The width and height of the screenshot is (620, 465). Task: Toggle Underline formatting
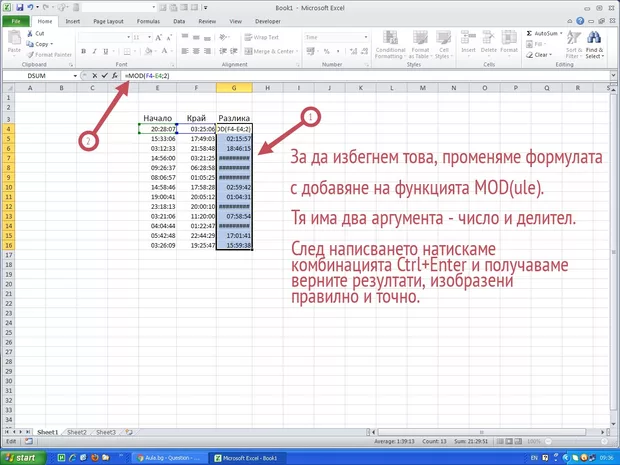[x=106, y=51]
